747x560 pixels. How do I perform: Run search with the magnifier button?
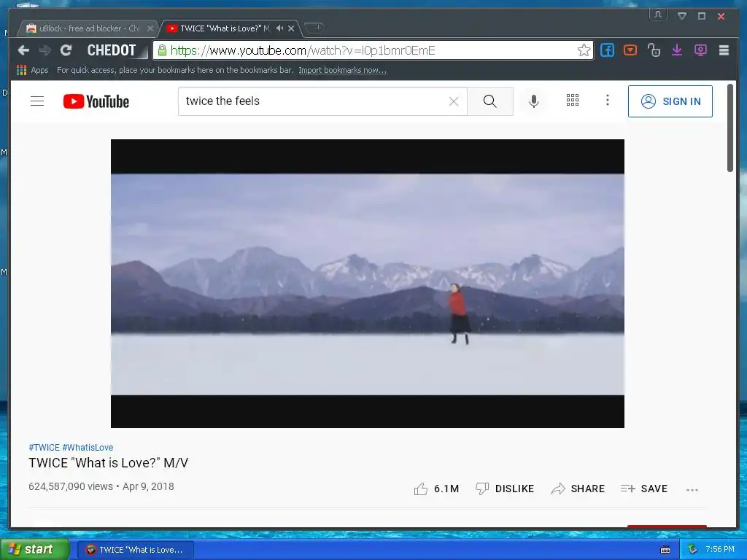click(489, 101)
